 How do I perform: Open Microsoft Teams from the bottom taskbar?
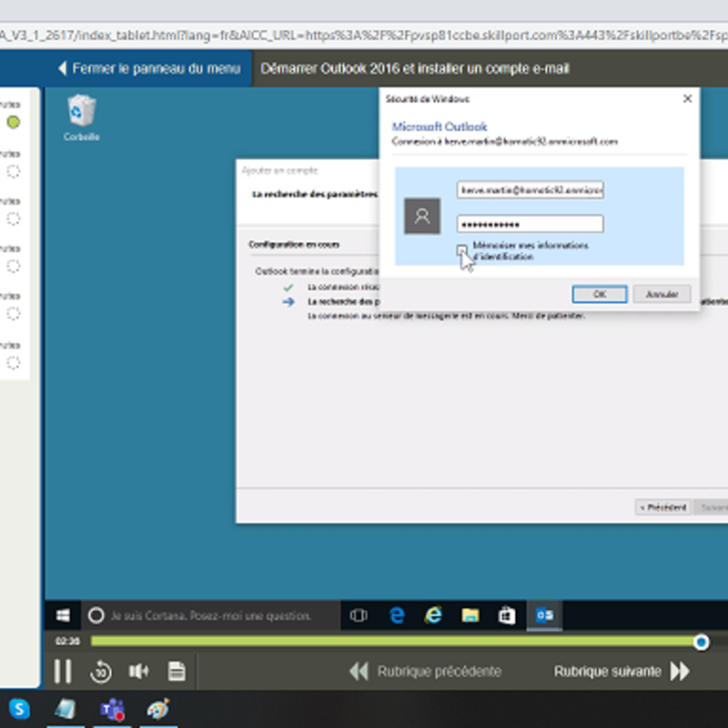pos(112,710)
